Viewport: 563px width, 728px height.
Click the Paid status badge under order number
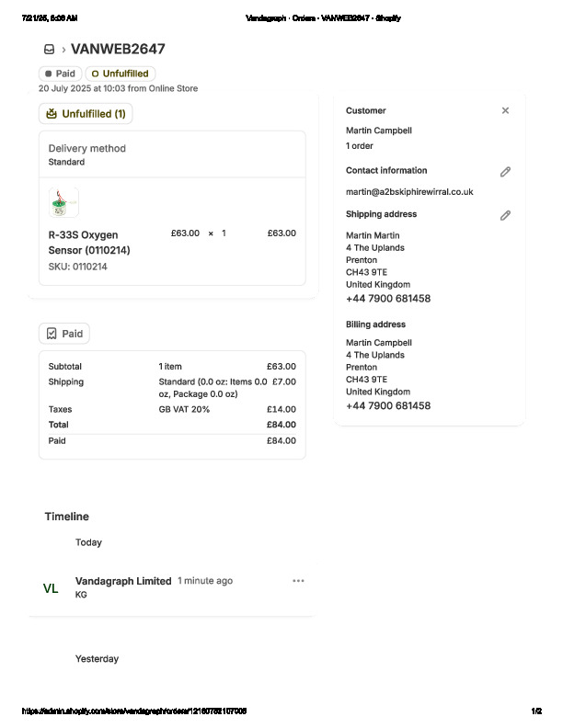point(60,74)
